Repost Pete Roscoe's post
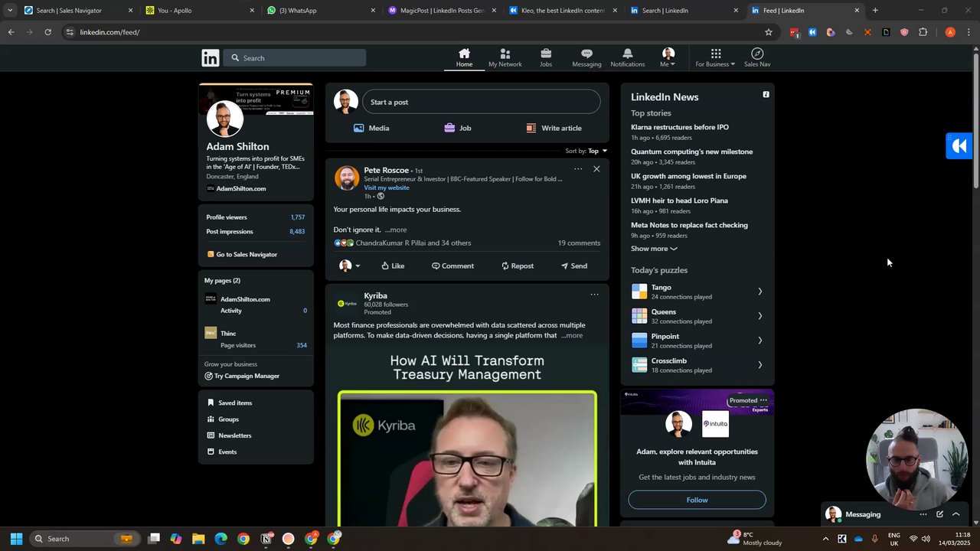Screen dimensions: 980x551 (x=518, y=266)
